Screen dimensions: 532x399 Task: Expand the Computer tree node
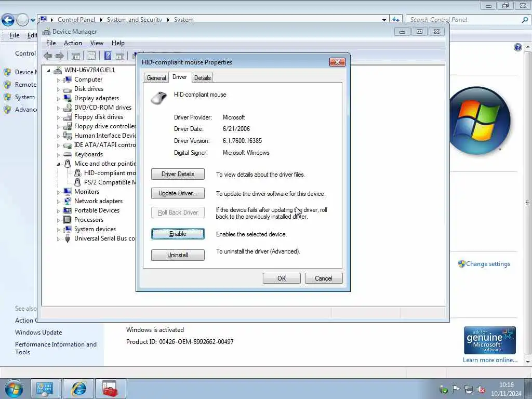click(x=58, y=80)
